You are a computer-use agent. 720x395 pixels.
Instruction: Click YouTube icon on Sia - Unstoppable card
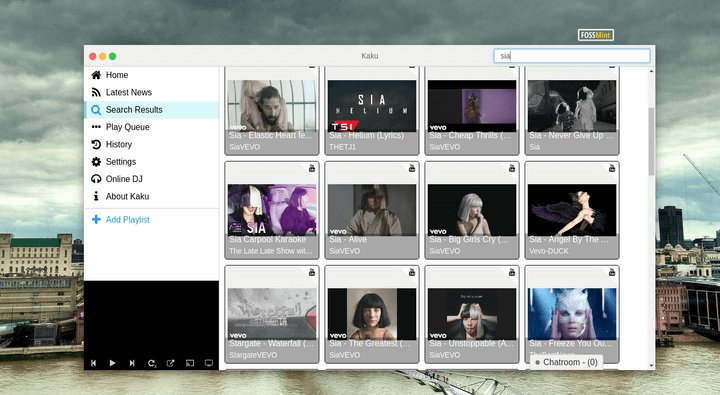pos(512,272)
